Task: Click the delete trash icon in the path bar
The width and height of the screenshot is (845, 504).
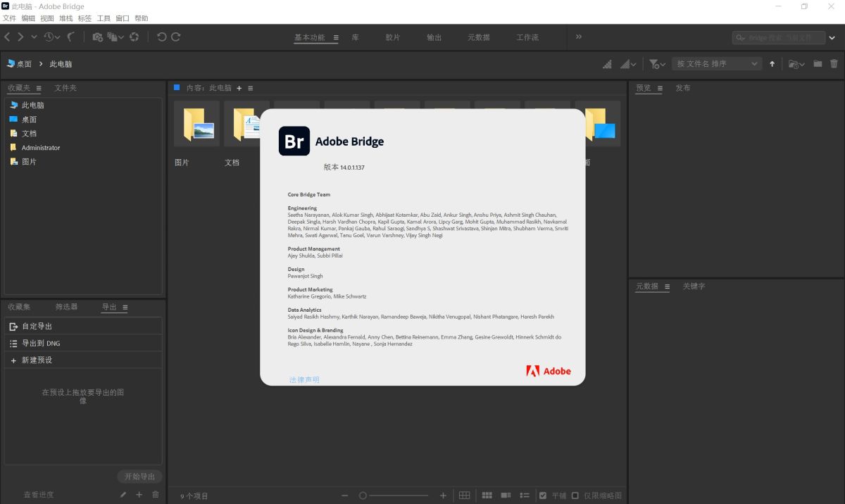Action: (x=834, y=64)
